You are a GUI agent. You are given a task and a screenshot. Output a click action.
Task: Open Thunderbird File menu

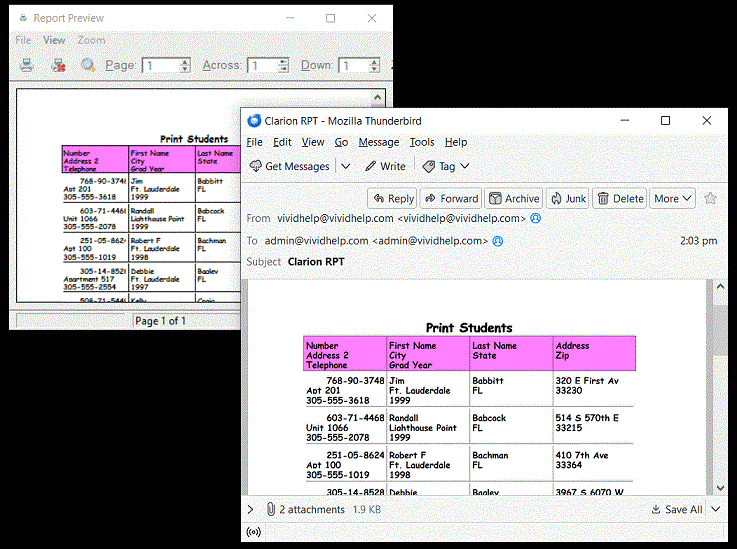(x=254, y=142)
